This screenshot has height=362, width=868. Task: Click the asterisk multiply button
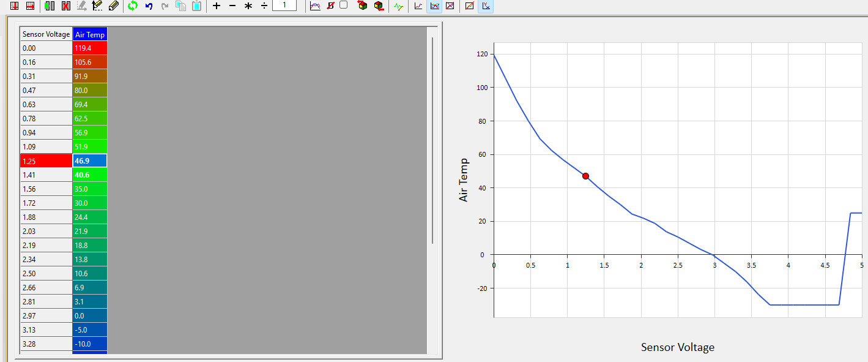click(x=248, y=6)
